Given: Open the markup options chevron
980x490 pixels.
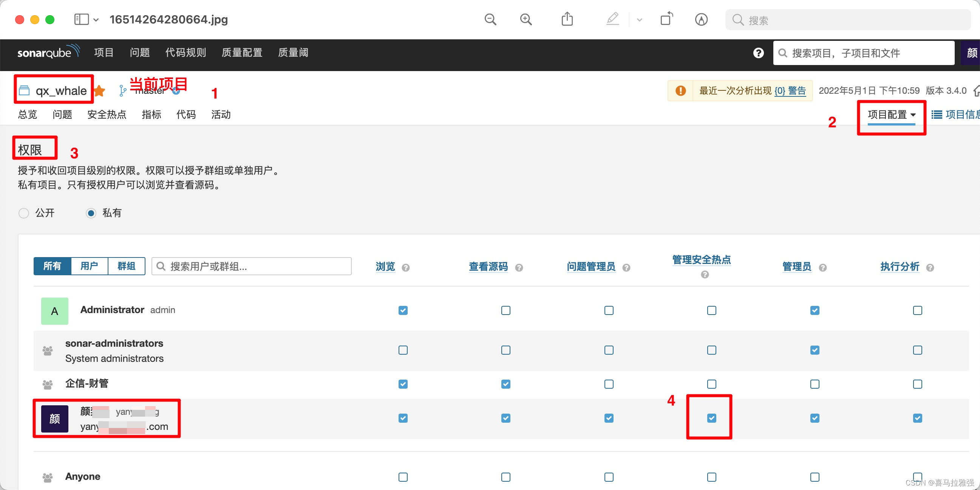Looking at the screenshot, I should point(640,20).
